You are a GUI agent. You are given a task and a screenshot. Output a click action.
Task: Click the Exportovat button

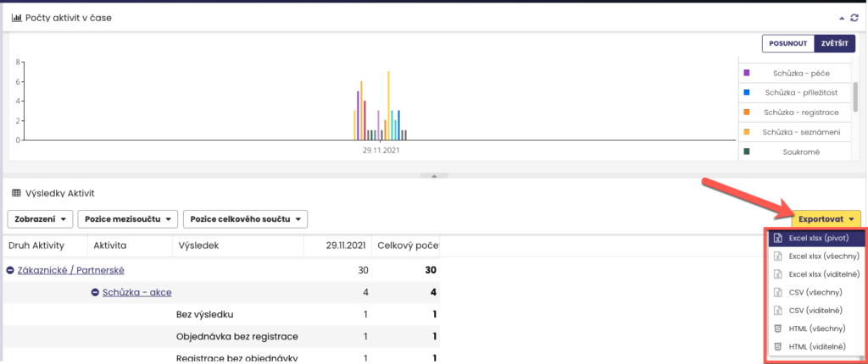coord(826,219)
